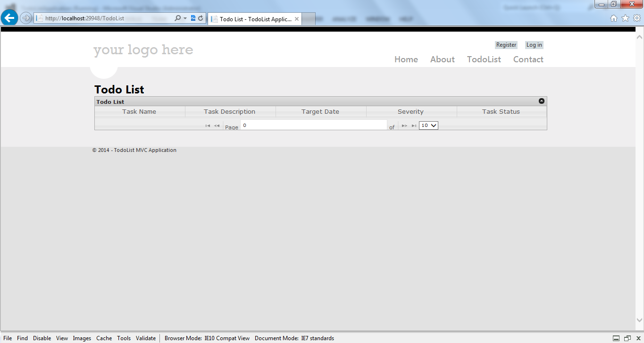Go back with the browser Back arrow
This screenshot has height=343, width=644.
[x=9, y=18]
